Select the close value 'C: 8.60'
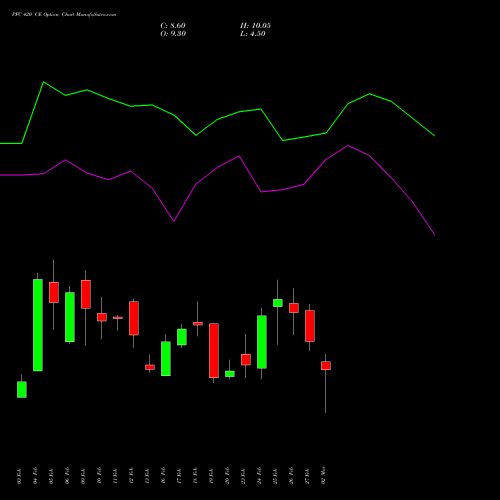This screenshot has height=500, width=500. pos(173,26)
